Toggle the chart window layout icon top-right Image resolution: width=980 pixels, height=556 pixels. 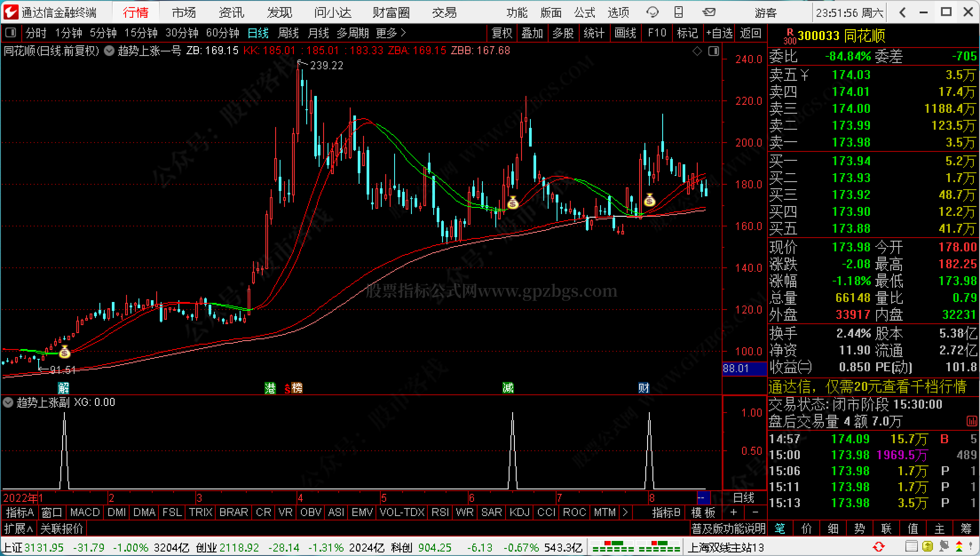(x=714, y=52)
